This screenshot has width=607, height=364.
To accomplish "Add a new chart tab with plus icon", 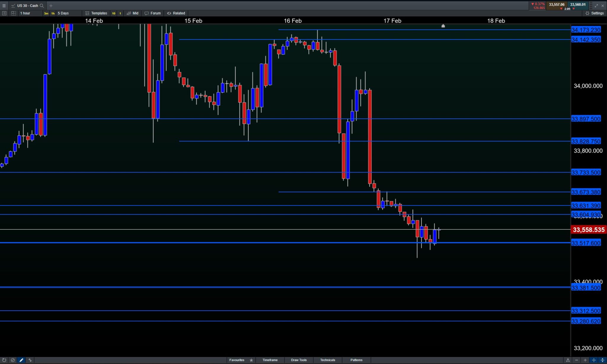I will tap(51, 6).
